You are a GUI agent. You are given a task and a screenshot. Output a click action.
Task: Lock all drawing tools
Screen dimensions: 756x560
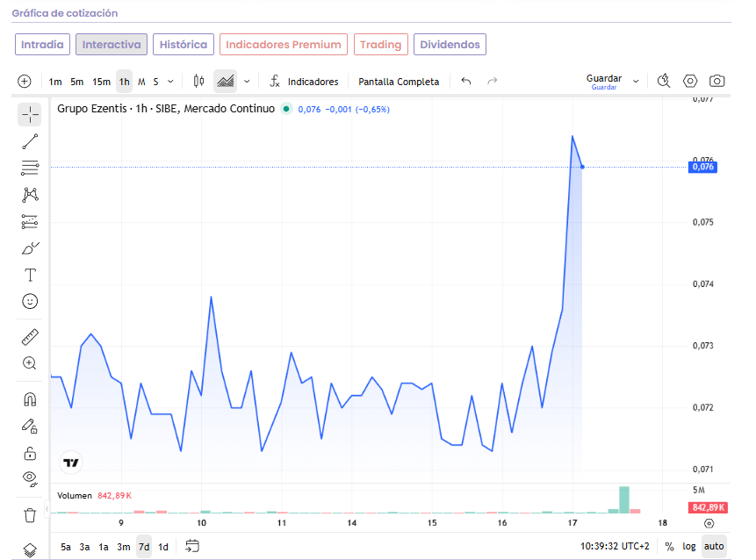click(x=30, y=453)
